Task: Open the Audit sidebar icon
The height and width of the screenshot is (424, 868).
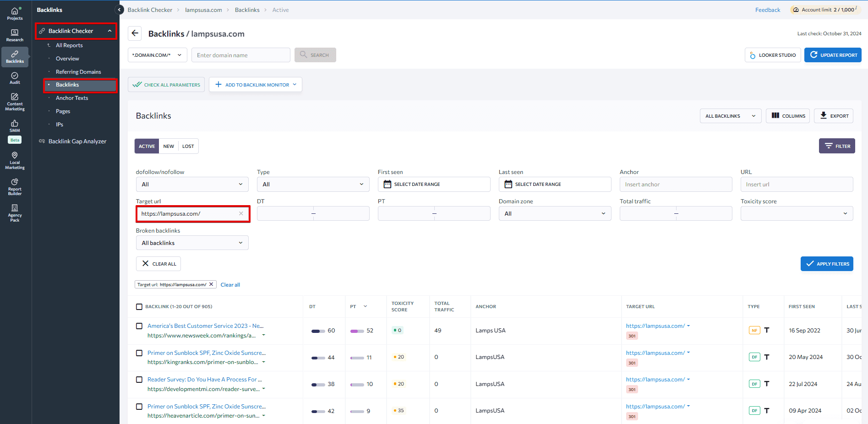Action: click(15, 78)
